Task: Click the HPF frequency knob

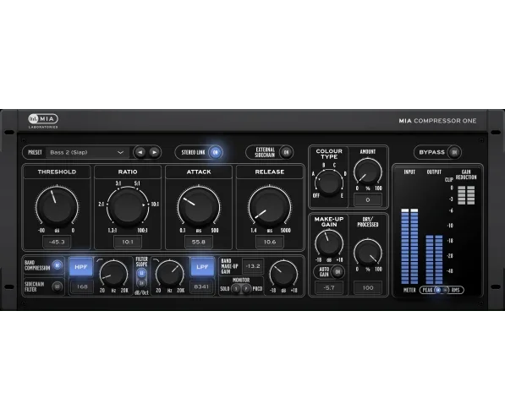Action: 113,274
